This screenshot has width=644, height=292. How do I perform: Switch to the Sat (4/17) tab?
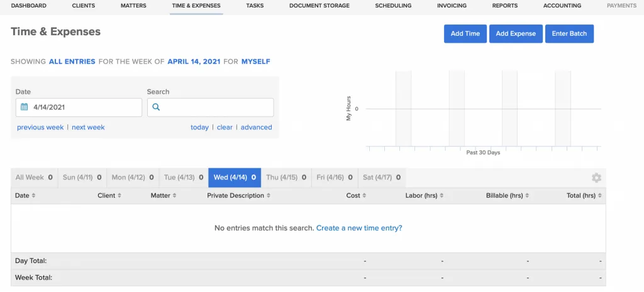[x=382, y=178]
